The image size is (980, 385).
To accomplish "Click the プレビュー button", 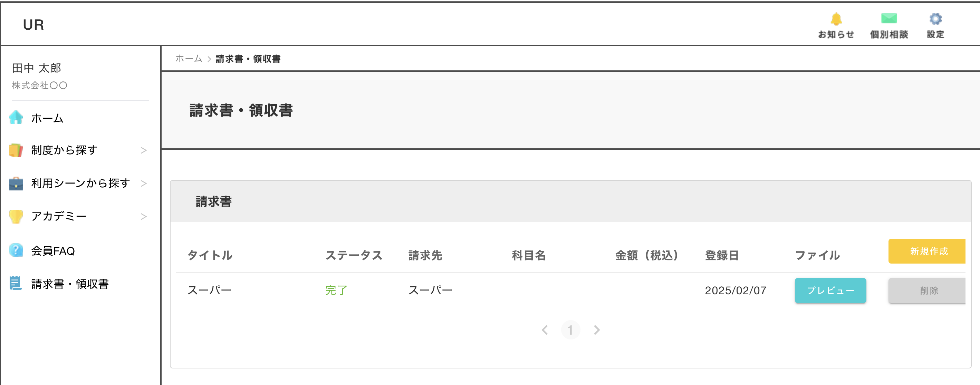I will (x=830, y=291).
